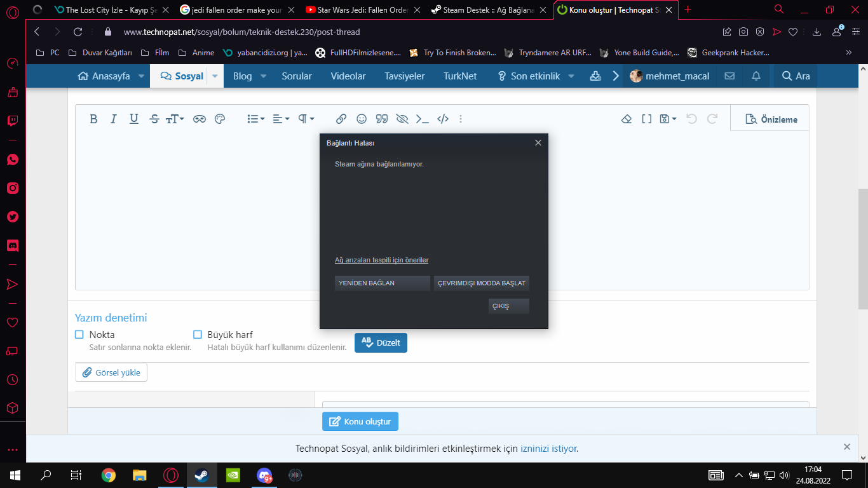
Task: Click ÇEVRIMDIŞI MODDA BAŞLAT in Steam dialog
Action: coord(482,283)
